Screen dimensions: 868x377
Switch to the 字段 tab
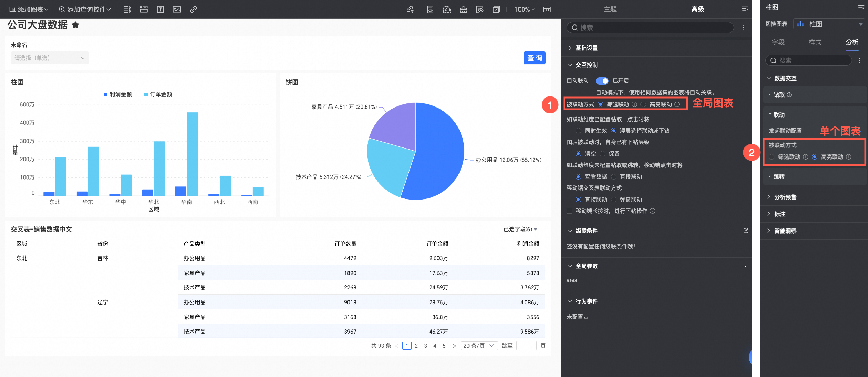[x=778, y=42]
